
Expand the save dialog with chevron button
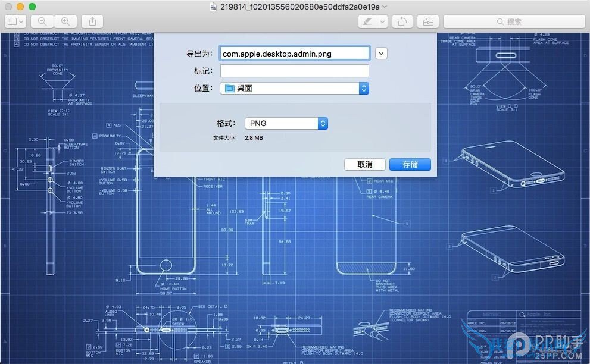tap(381, 54)
